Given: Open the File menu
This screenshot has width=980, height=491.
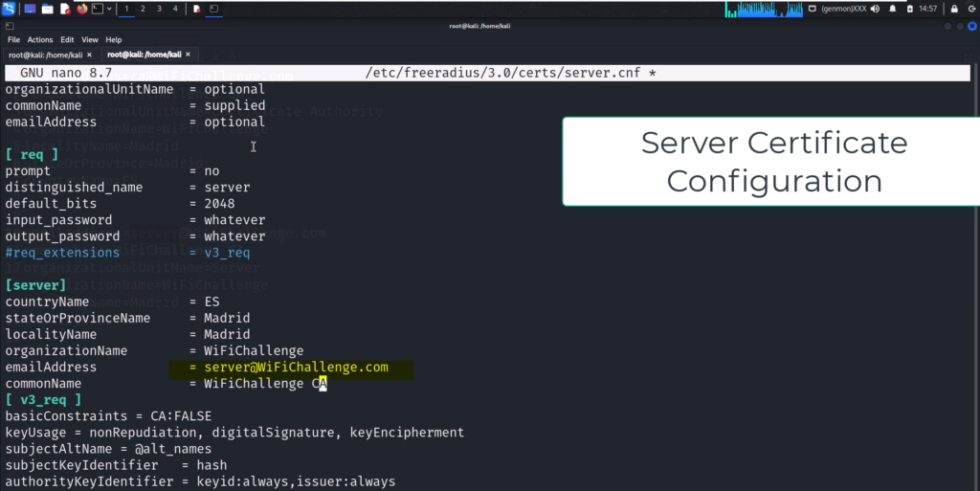Looking at the screenshot, I should [x=13, y=40].
